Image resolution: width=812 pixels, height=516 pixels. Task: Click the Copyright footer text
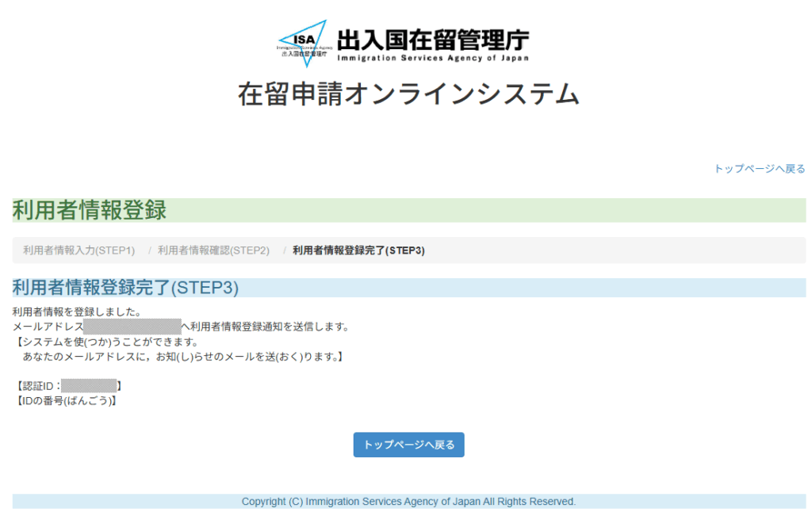tap(408, 502)
